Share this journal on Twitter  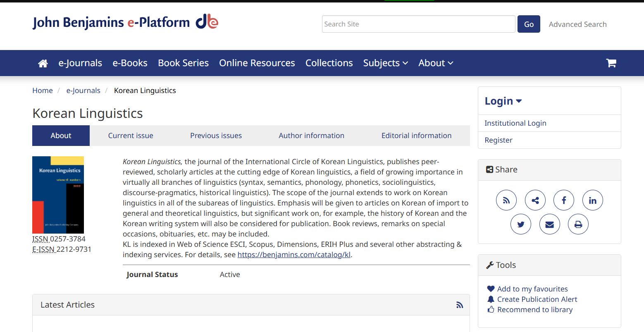(521, 225)
